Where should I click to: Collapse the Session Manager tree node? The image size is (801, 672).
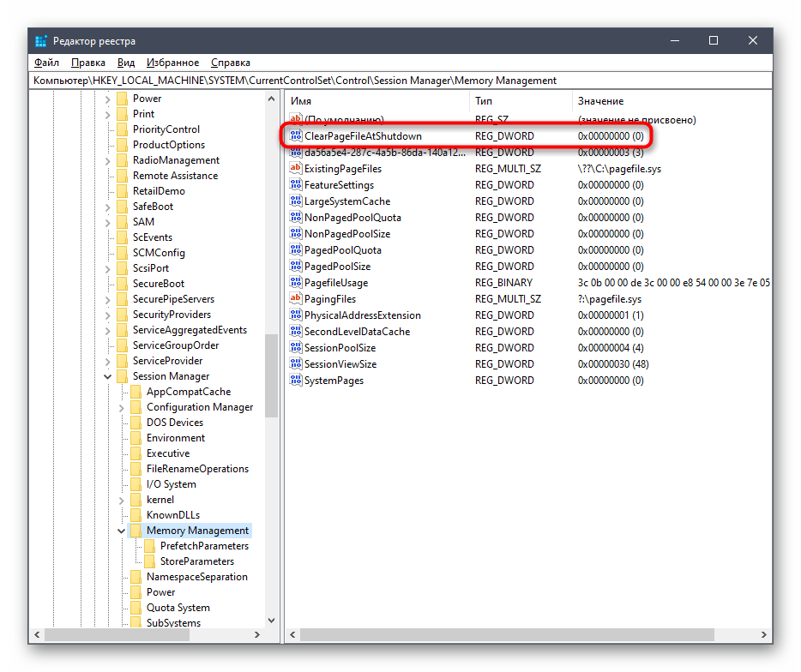point(108,376)
